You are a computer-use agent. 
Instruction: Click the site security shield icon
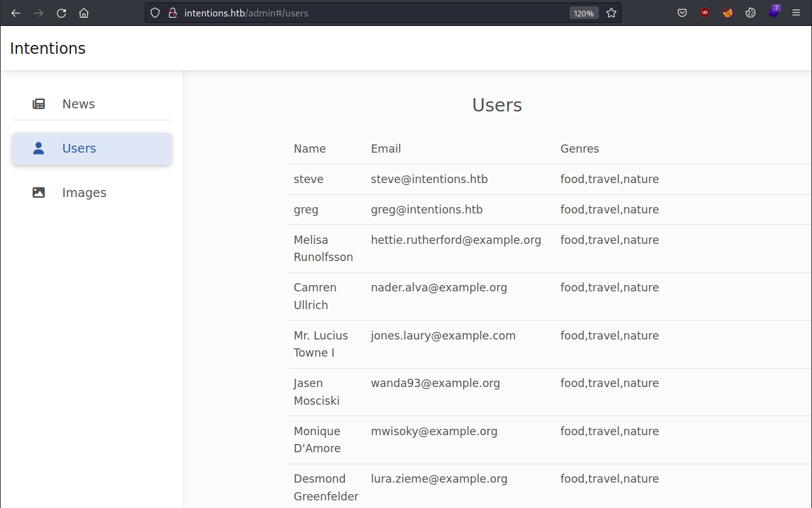point(155,13)
